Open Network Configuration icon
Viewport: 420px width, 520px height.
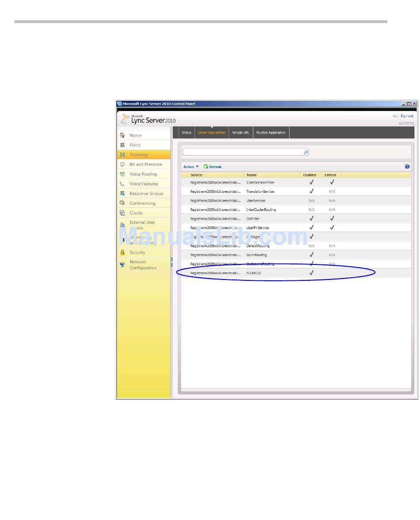pyautogui.click(x=122, y=264)
